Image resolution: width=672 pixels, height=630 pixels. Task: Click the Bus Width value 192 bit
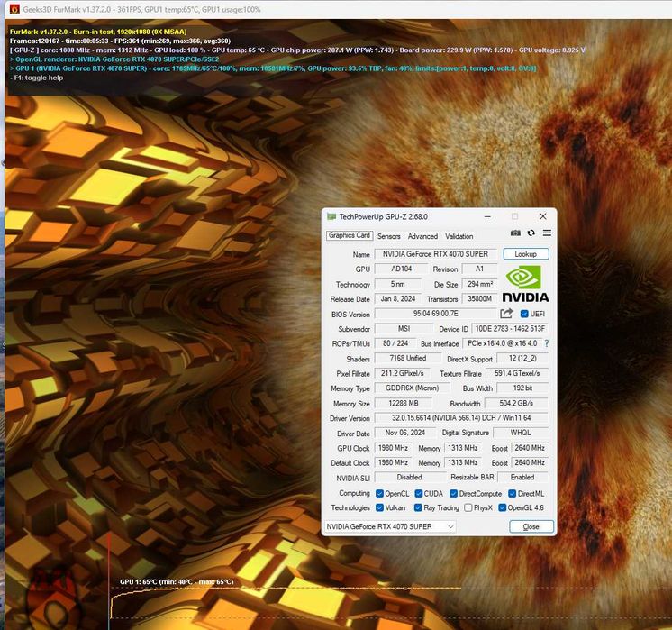pos(522,388)
